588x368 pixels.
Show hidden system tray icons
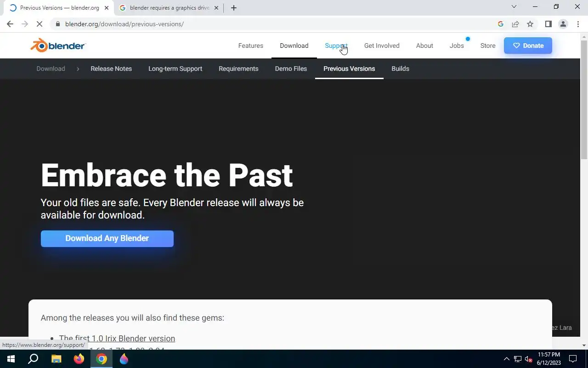coord(507,359)
